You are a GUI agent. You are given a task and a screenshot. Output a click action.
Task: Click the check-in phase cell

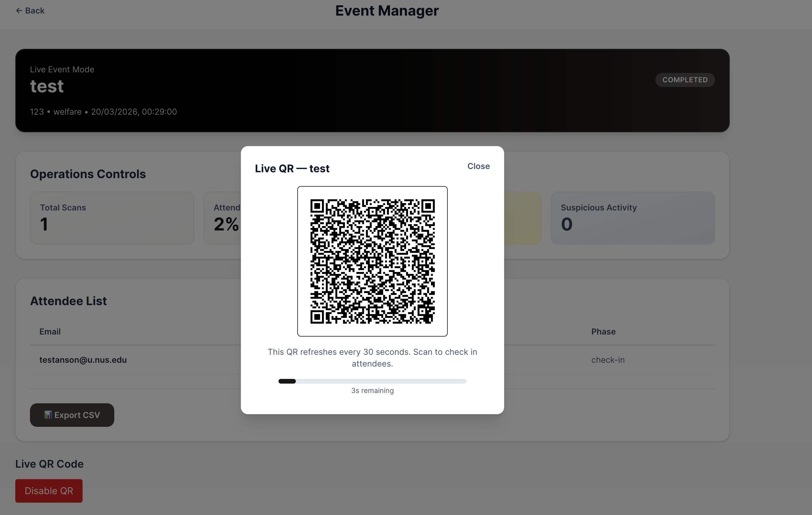coord(608,360)
